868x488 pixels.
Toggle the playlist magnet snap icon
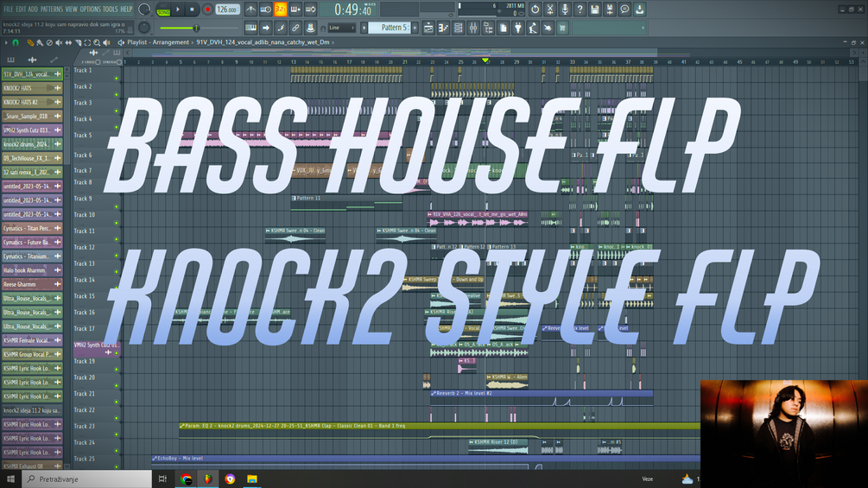[16, 42]
